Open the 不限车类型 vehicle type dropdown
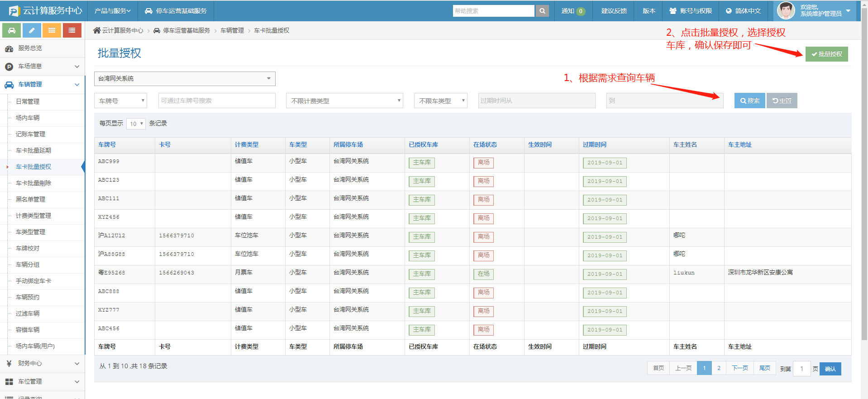Viewport: 868px width, 399px height. pyautogui.click(x=440, y=101)
